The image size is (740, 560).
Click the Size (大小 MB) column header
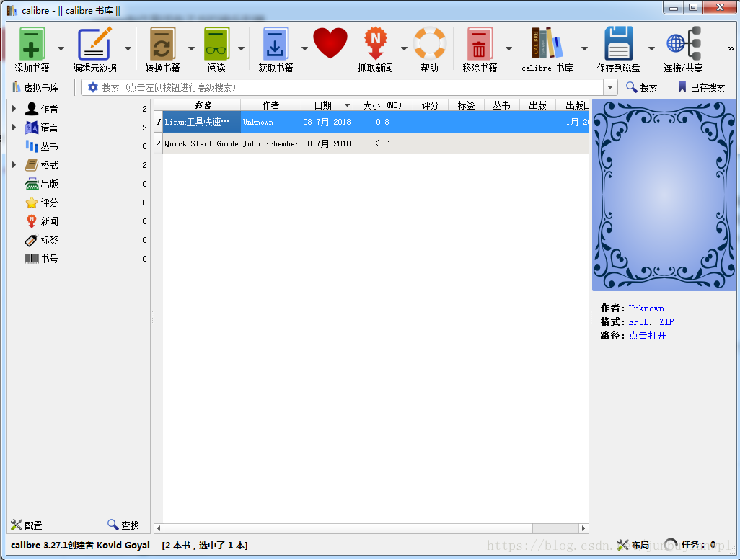tap(383, 105)
